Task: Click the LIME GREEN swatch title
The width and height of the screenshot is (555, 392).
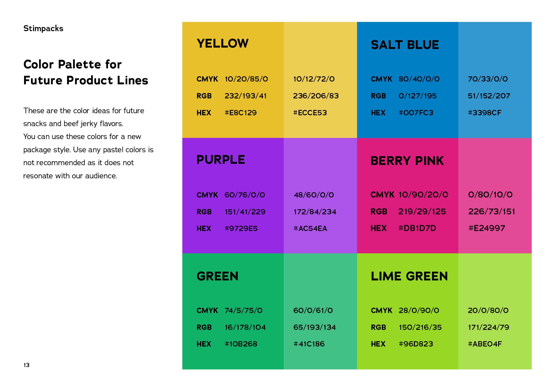Action: point(409,276)
